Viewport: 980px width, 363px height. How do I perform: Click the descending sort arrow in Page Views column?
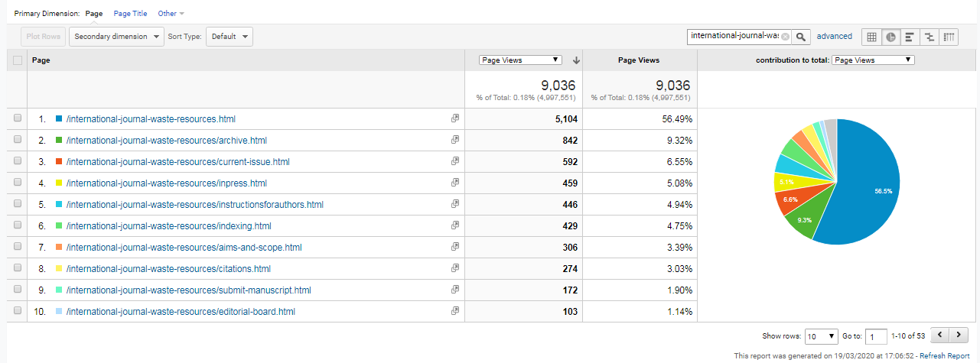click(x=576, y=60)
